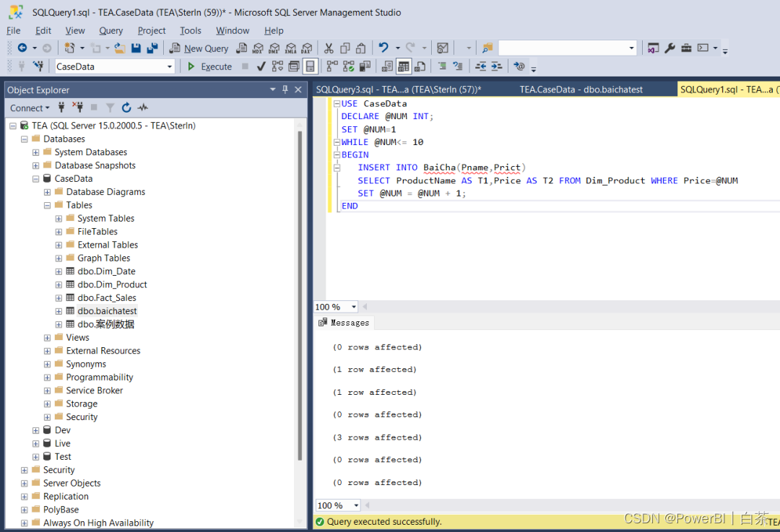Image resolution: width=780 pixels, height=532 pixels.
Task: Toggle IntelliSense Enabled button
Action: point(310,66)
